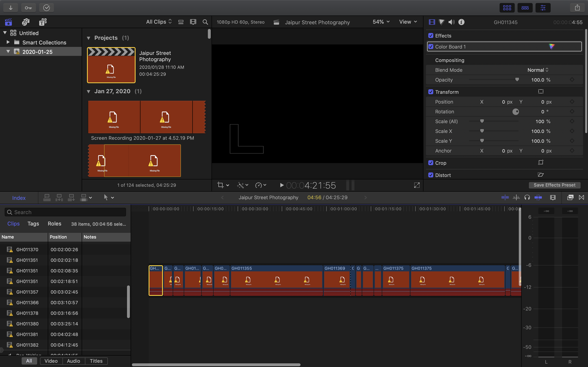588x367 pixels.
Task: Expand the Smart Collections folder
Action: 8,42
